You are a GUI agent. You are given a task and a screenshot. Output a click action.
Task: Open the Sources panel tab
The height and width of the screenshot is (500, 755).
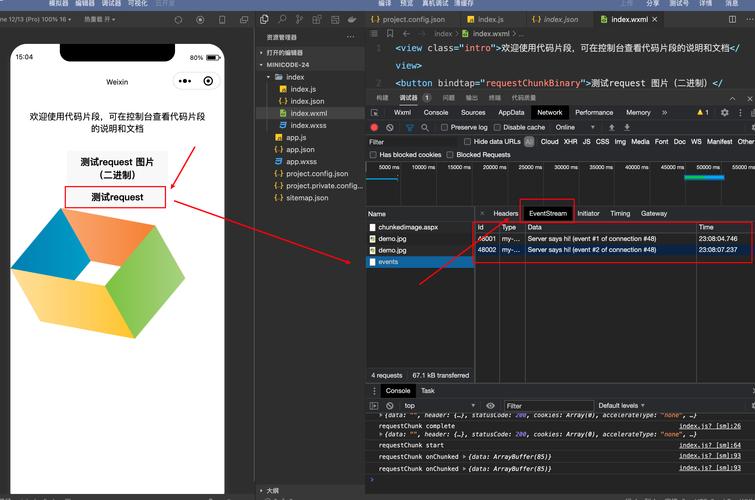tap(473, 113)
